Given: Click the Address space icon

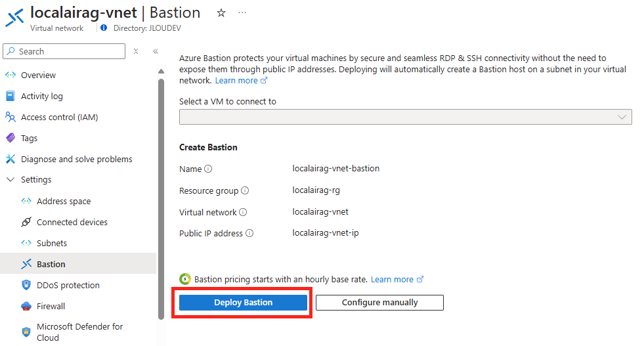Looking at the screenshot, I should pyautogui.click(x=26, y=201).
